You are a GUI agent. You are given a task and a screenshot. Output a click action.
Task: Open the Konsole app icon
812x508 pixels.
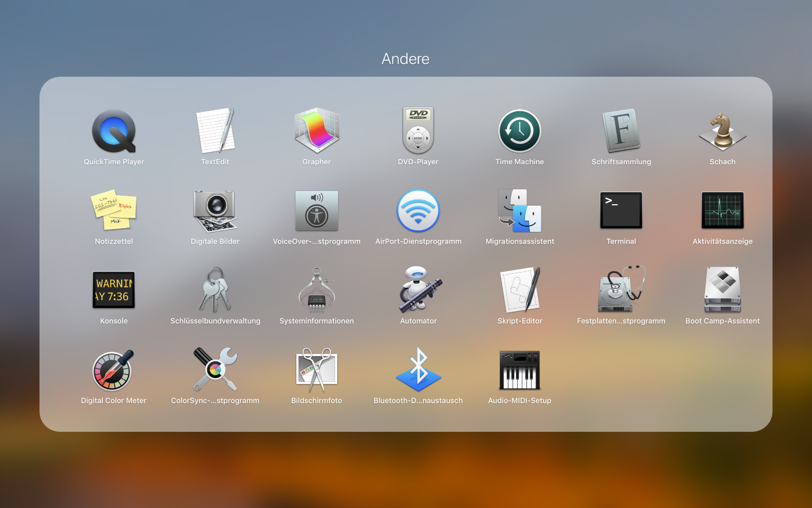(114, 290)
